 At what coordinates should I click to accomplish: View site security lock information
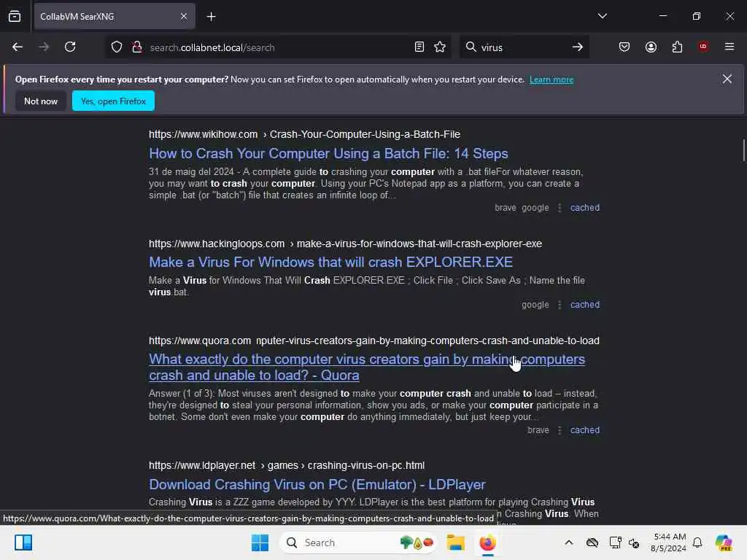(137, 47)
